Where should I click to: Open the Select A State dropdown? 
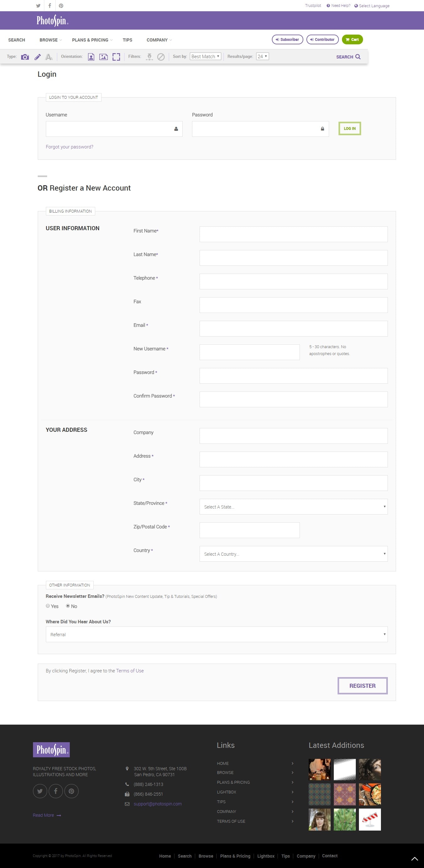tap(293, 506)
